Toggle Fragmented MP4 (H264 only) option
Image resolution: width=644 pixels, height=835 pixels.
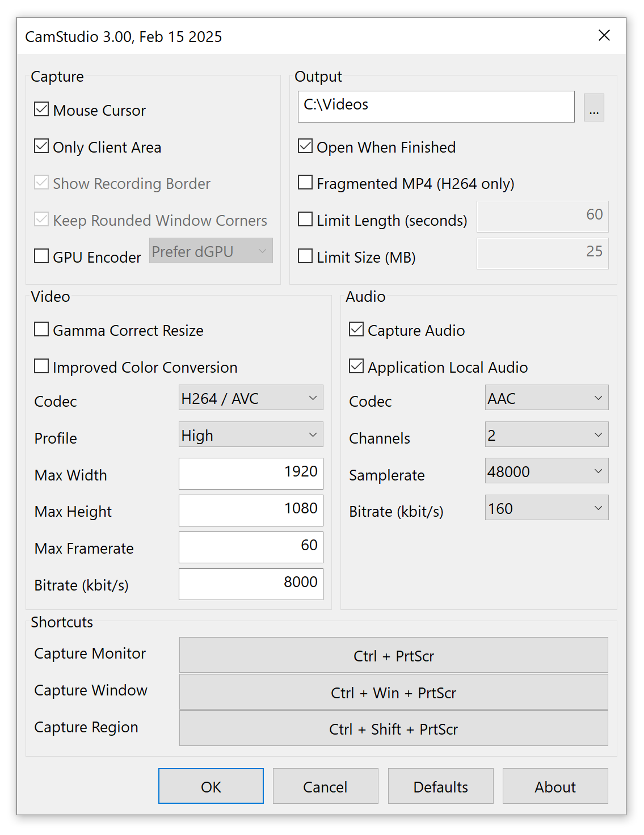tap(305, 183)
